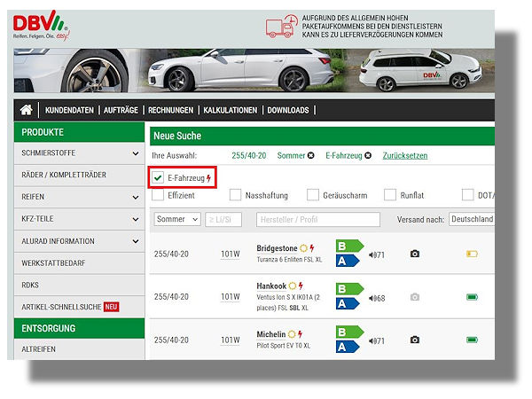532x399 pixels.
Task: Click the car banner image
Action: click(x=254, y=70)
